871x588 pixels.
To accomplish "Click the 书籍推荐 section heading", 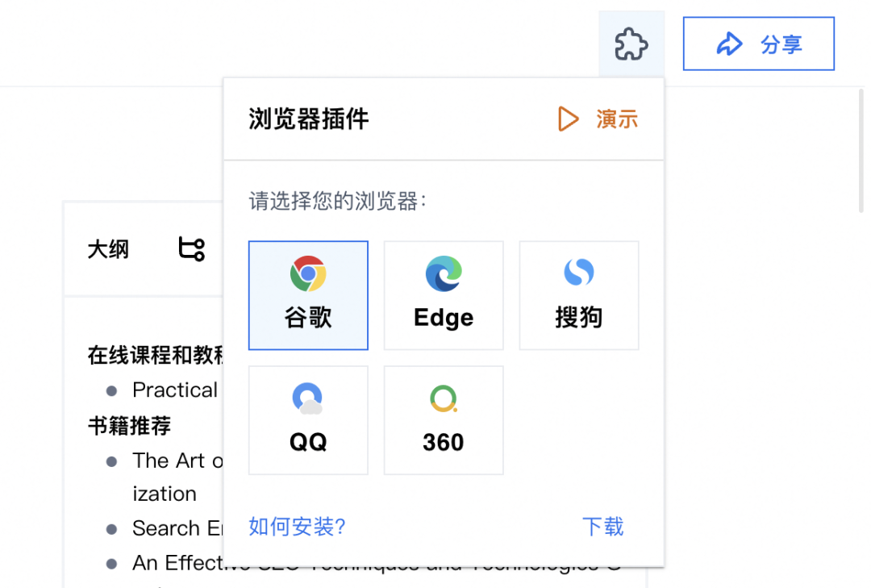I will click(129, 425).
